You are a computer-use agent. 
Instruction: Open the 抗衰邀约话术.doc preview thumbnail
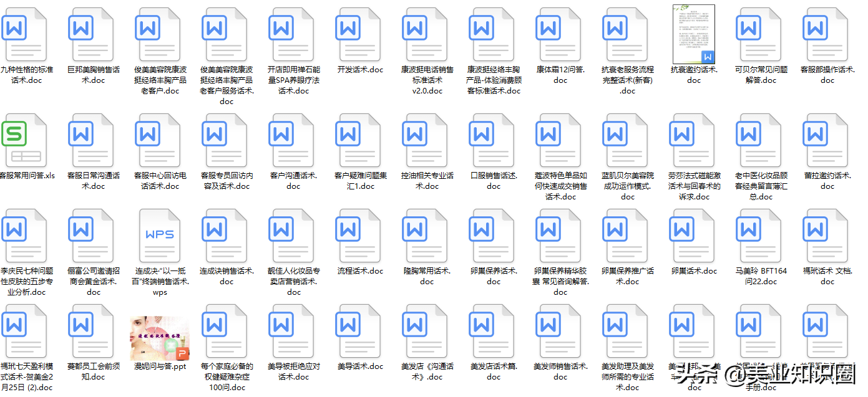(x=693, y=34)
